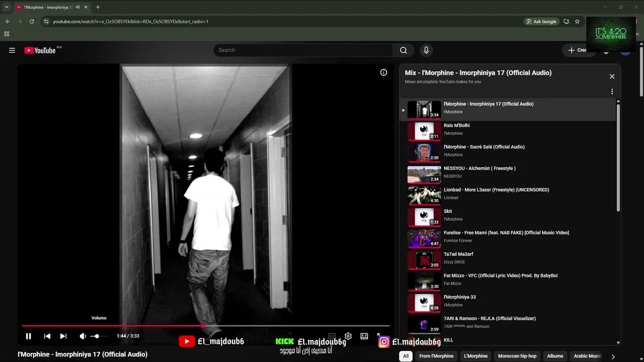
Task: Play Fat Mizzo - VFC lyric video
Action: point(508,282)
